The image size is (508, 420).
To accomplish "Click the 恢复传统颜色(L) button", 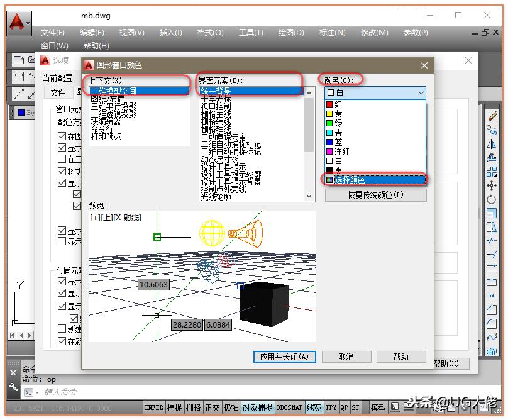I will coord(376,195).
